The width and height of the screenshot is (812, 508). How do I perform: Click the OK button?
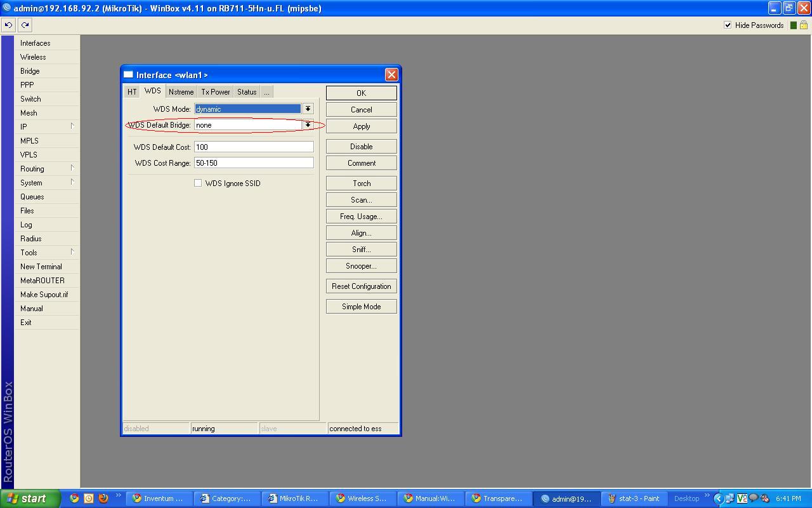click(362, 93)
